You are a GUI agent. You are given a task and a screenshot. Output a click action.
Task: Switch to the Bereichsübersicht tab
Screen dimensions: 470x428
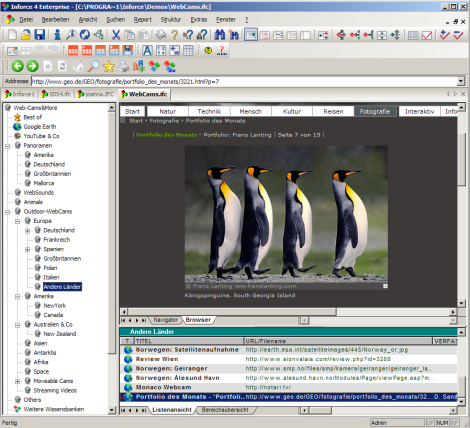pyautogui.click(x=225, y=410)
